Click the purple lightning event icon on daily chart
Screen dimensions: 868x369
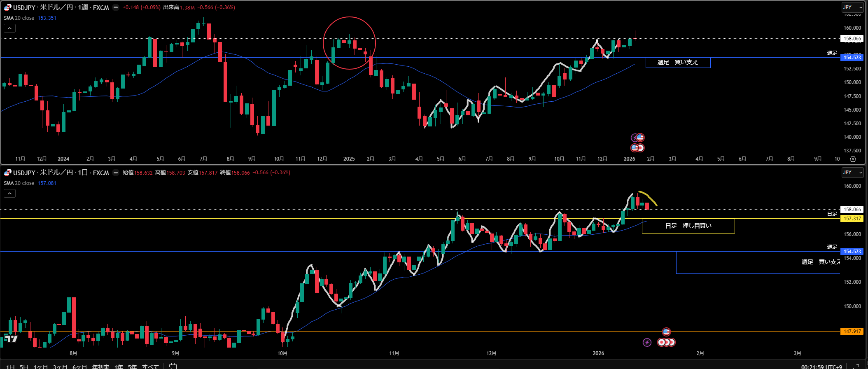pos(647,342)
